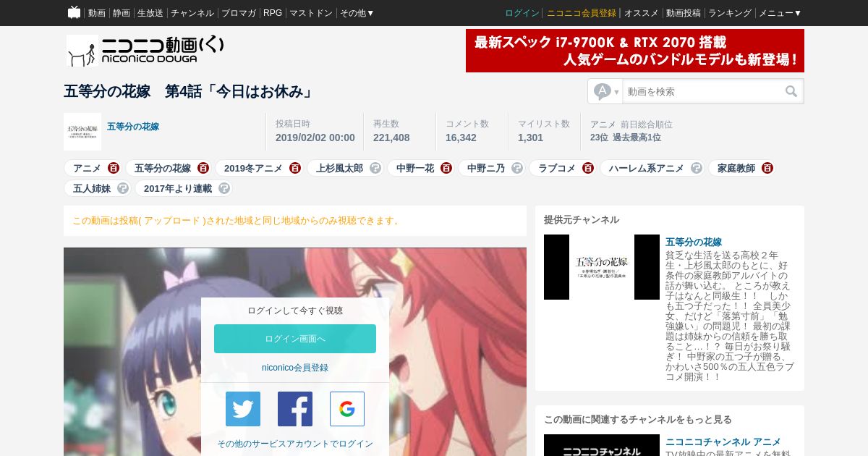Click the grey question icon on 五人姉妹 tag
The height and width of the screenshot is (456, 868).
(123, 188)
